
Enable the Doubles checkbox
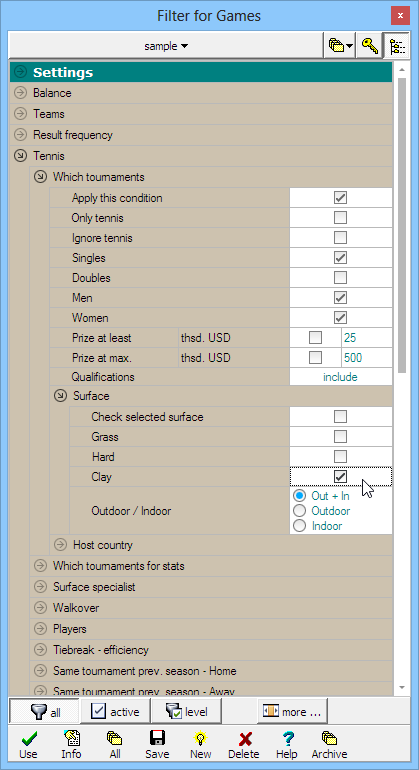pyautogui.click(x=340, y=277)
